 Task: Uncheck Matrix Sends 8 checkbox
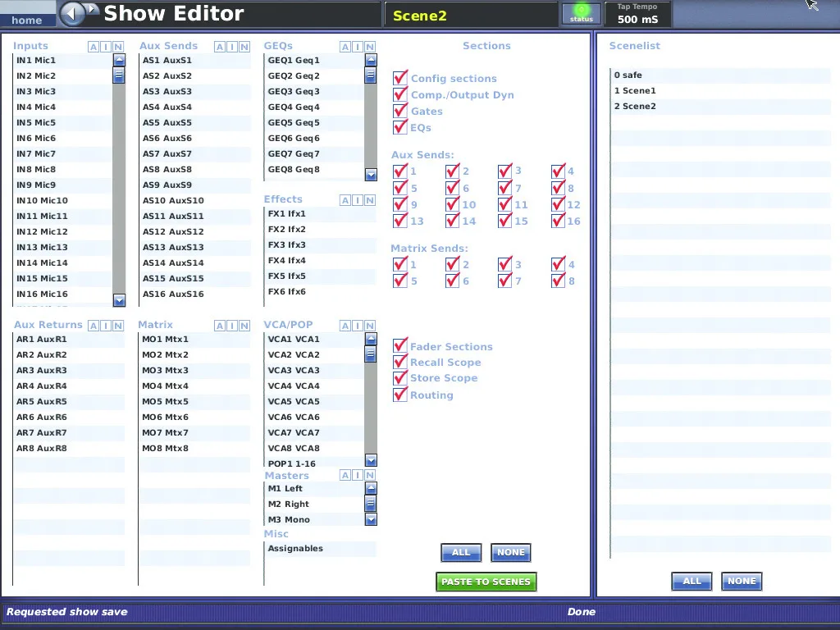pos(558,281)
